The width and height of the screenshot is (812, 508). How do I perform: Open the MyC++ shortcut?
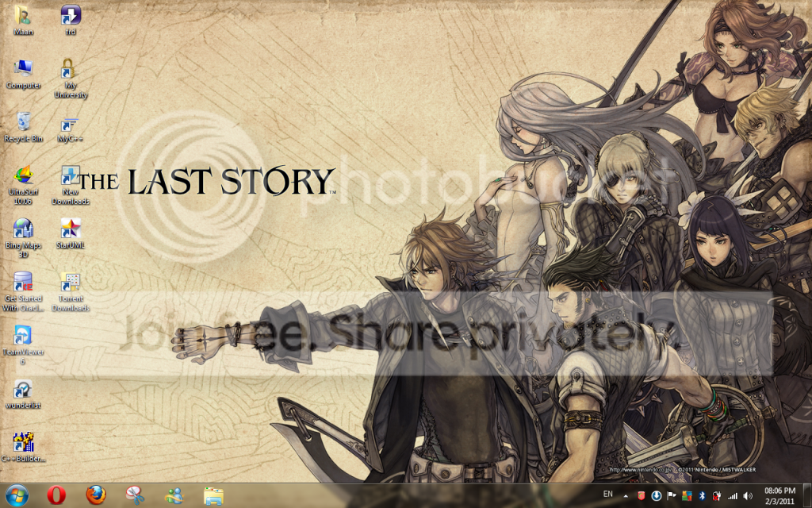pyautogui.click(x=70, y=129)
